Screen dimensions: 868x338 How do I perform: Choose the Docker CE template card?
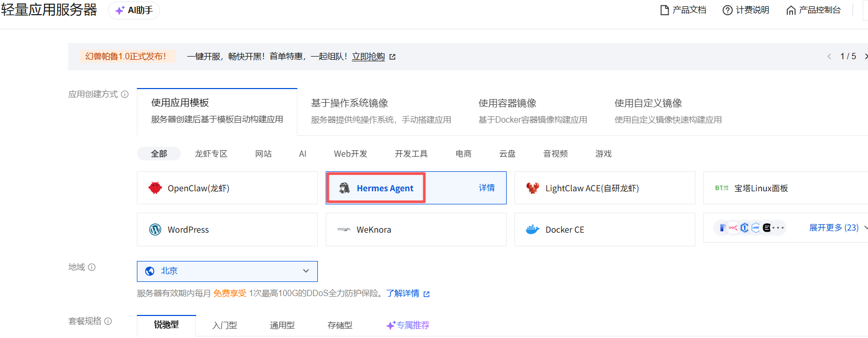(605, 230)
